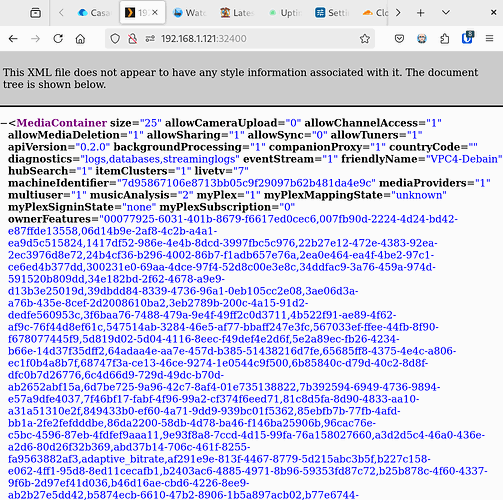Show the insecure connection padlock info
This screenshot has width=503, height=500.
pos(133,39)
